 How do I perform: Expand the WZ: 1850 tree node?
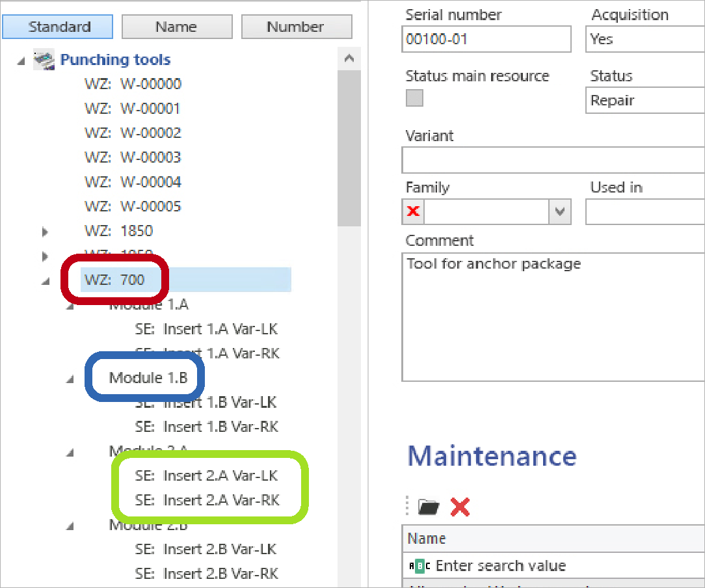[x=45, y=232]
